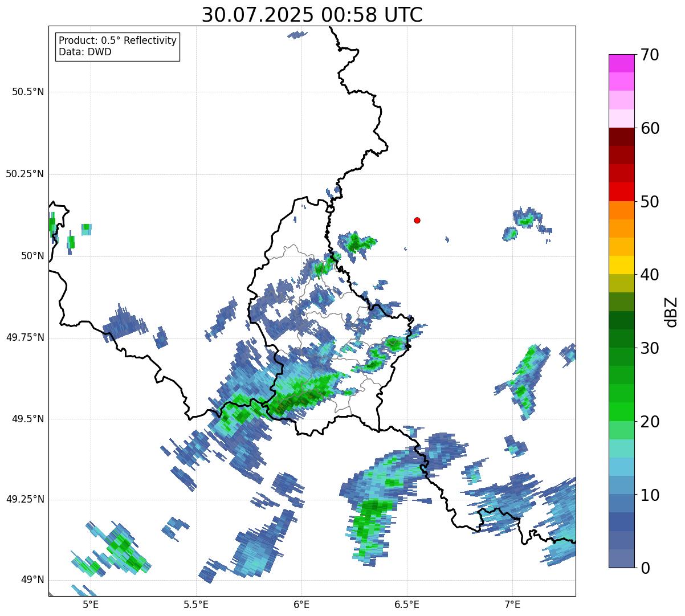The height and width of the screenshot is (616, 685).
Task: Click the bright red colorbar swatch at 50 dBZ
Action: tap(621, 191)
